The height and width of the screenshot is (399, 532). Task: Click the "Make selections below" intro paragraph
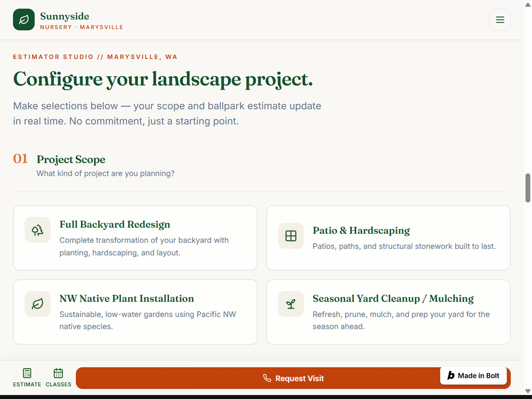click(x=167, y=113)
